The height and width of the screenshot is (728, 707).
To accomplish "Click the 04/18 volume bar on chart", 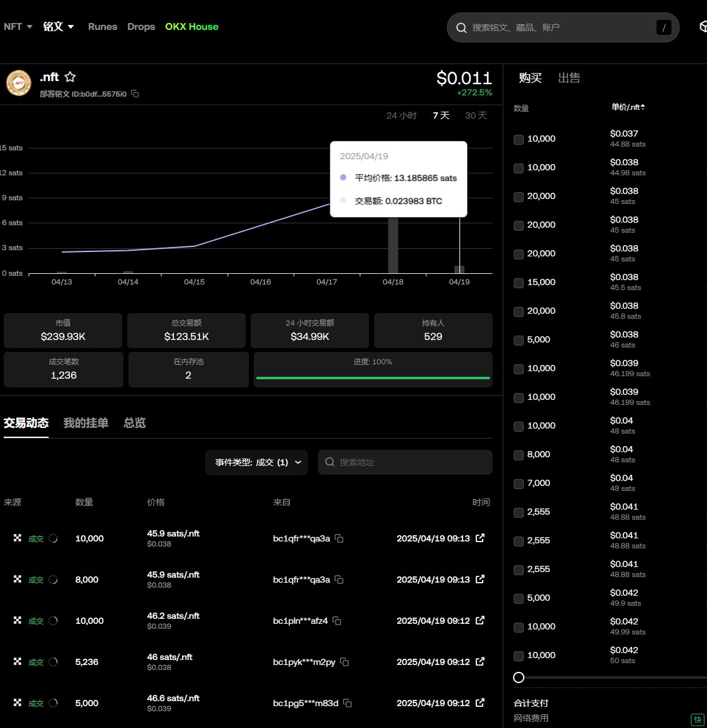I will (x=393, y=245).
